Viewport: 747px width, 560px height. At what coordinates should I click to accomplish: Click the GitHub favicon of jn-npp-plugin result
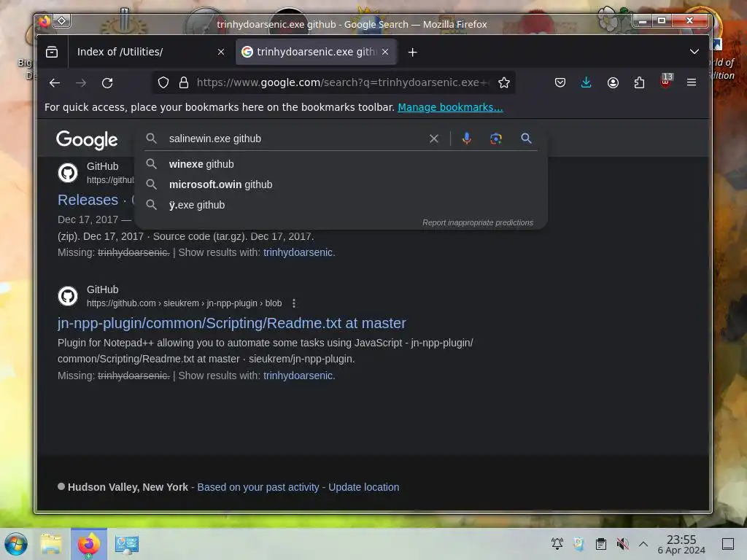[68, 296]
